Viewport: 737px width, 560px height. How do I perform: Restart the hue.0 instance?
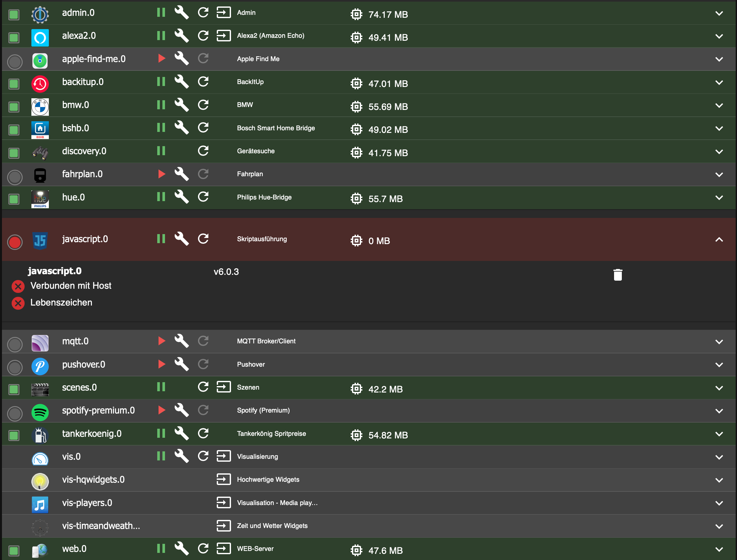point(203,197)
